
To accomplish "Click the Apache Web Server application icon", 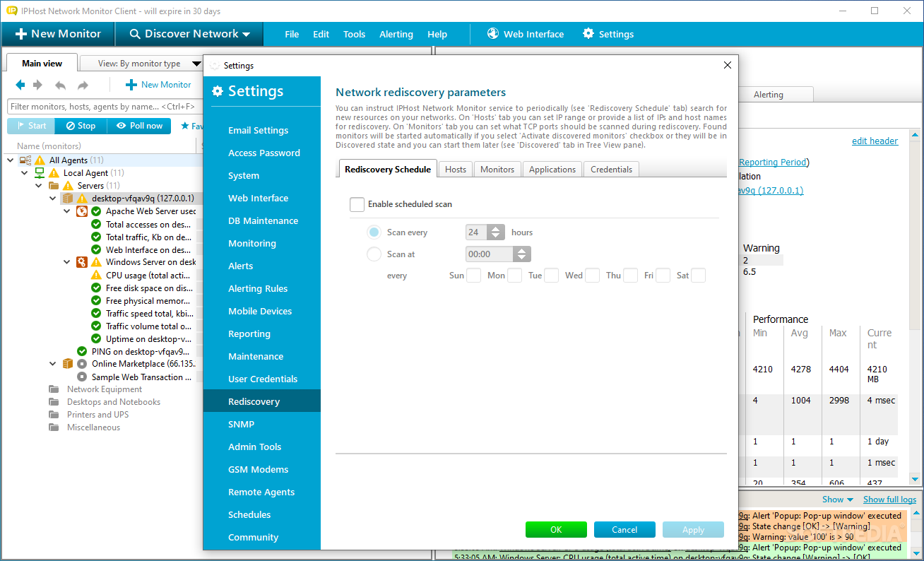I will coord(82,211).
